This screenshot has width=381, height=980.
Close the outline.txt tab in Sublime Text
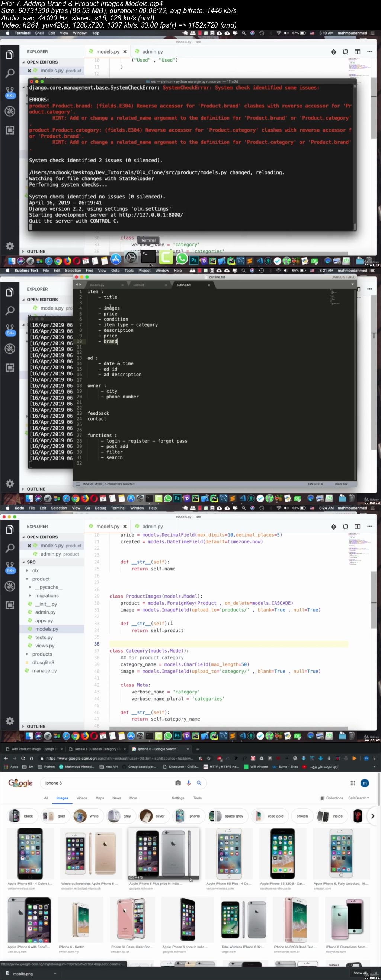point(209,285)
